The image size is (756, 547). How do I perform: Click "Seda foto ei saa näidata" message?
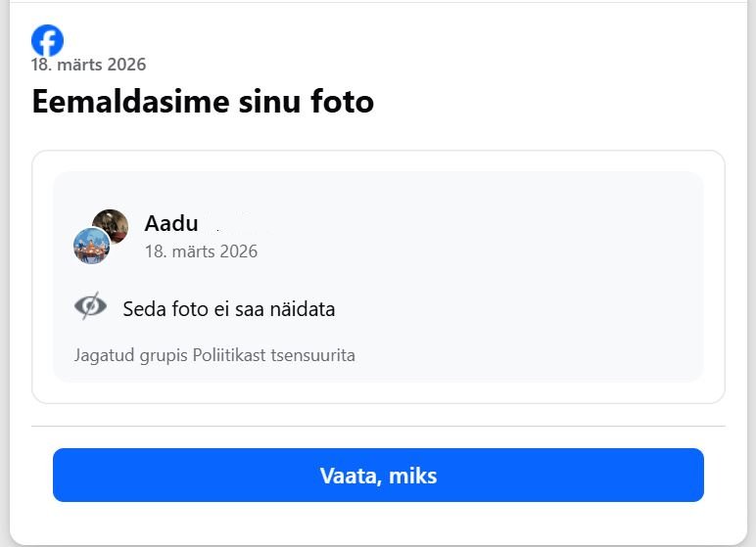(x=229, y=309)
